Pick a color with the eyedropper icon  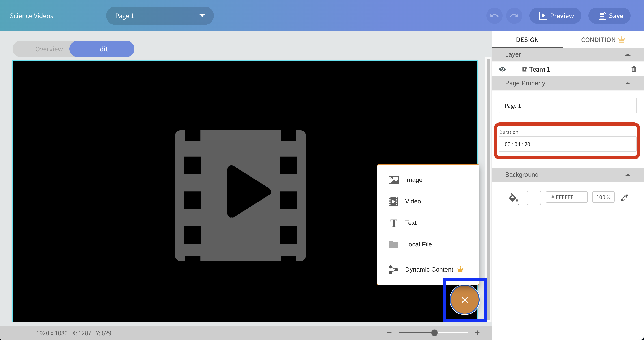coord(624,197)
